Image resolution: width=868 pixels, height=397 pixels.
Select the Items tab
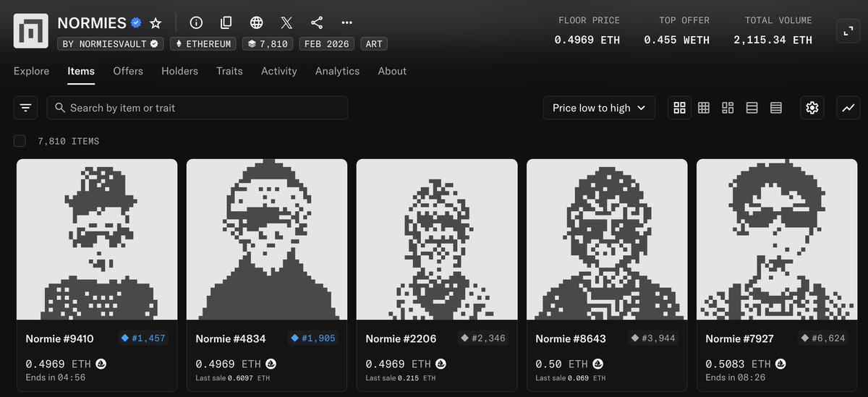81,71
